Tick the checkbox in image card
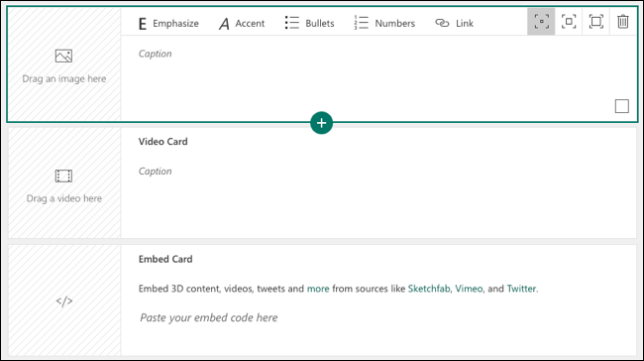Screen dimensions: 644x361 [x=622, y=106]
